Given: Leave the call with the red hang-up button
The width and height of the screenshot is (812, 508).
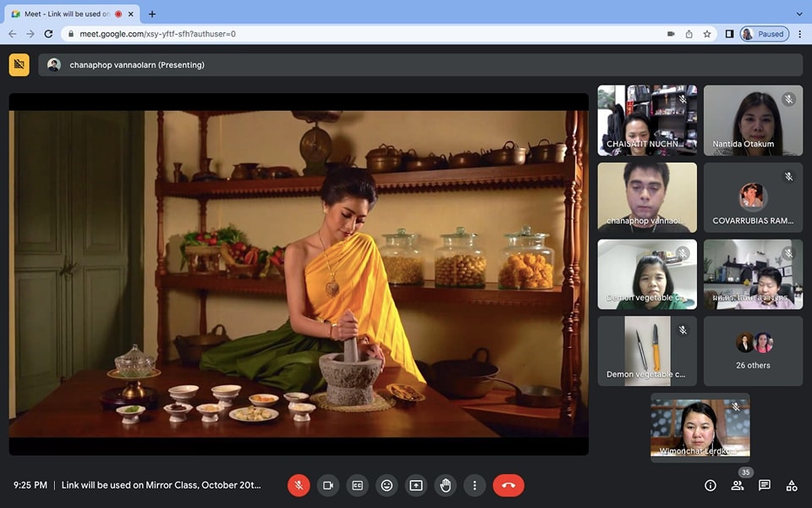Looking at the screenshot, I should pyautogui.click(x=508, y=485).
